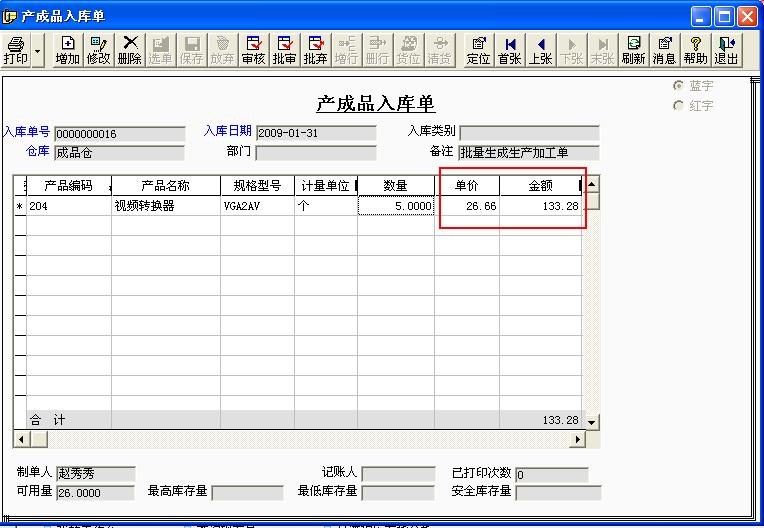Click the 可用量 field showing 26.0000
The width and height of the screenshot is (764, 528).
tap(95, 493)
